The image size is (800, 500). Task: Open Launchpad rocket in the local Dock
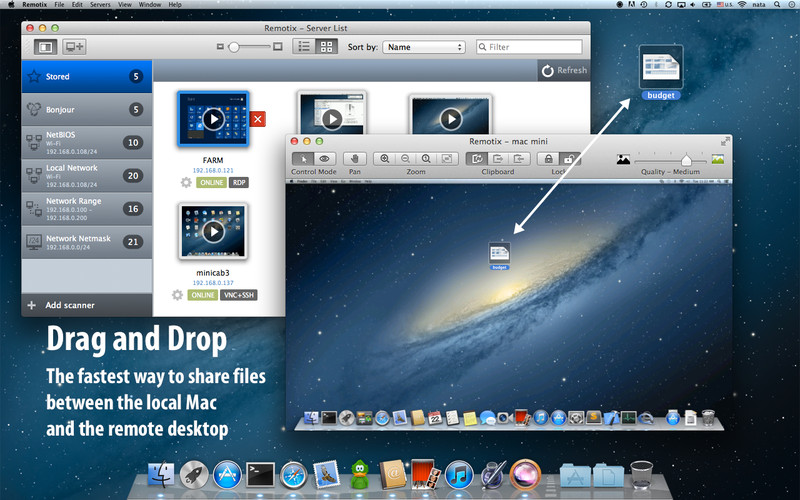tap(194, 474)
